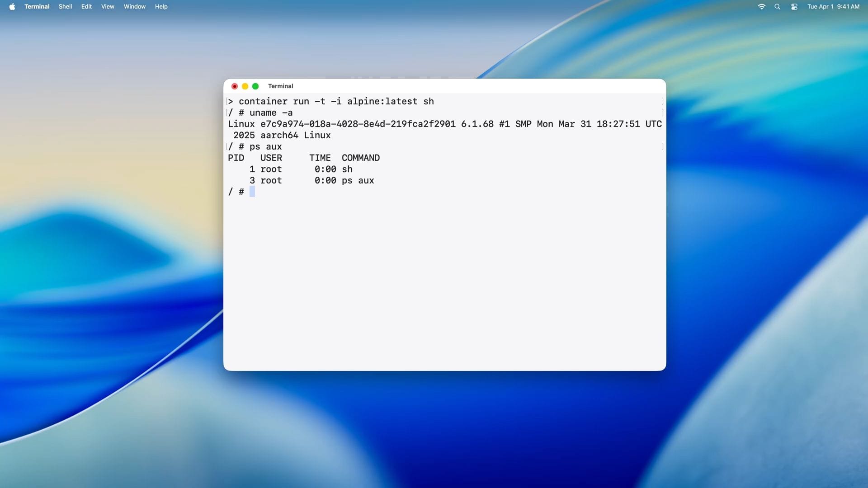This screenshot has width=868, height=488.
Task: Click the Terminal window title label
Action: (x=280, y=86)
